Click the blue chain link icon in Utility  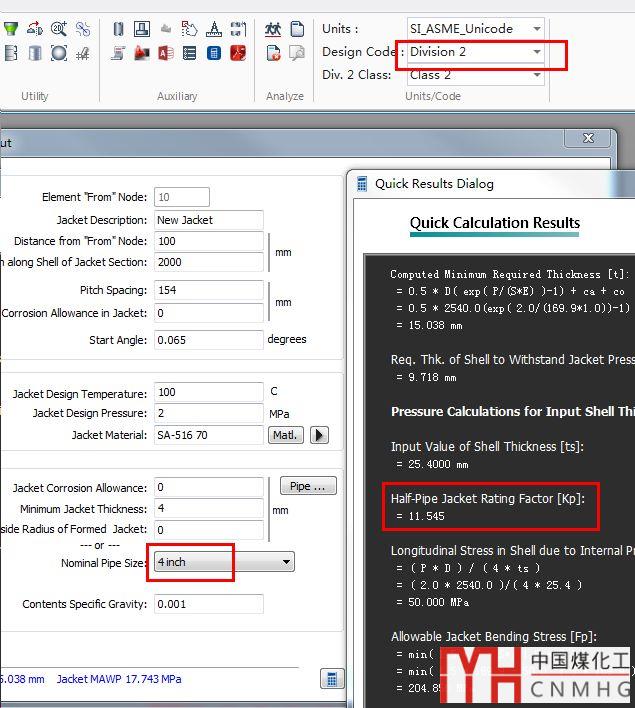click(83, 29)
